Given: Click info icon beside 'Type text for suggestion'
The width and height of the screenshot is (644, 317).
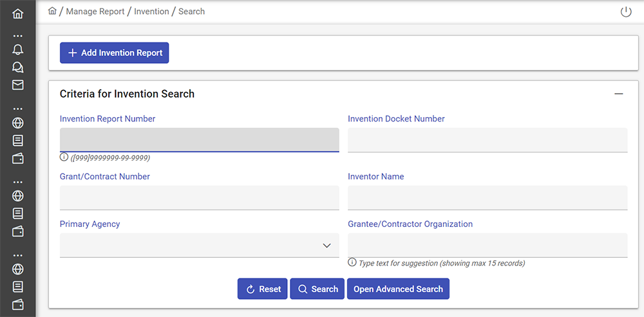Looking at the screenshot, I should pos(352,262).
